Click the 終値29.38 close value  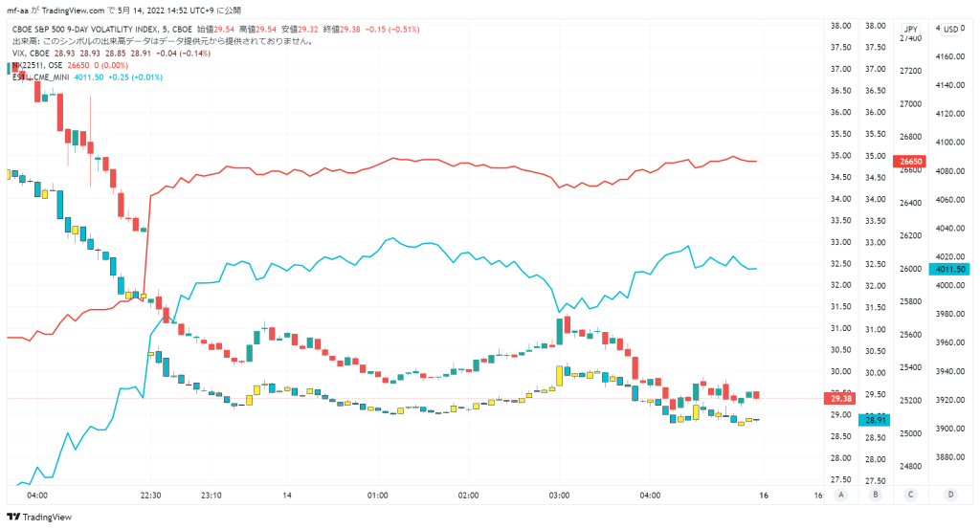click(x=342, y=30)
